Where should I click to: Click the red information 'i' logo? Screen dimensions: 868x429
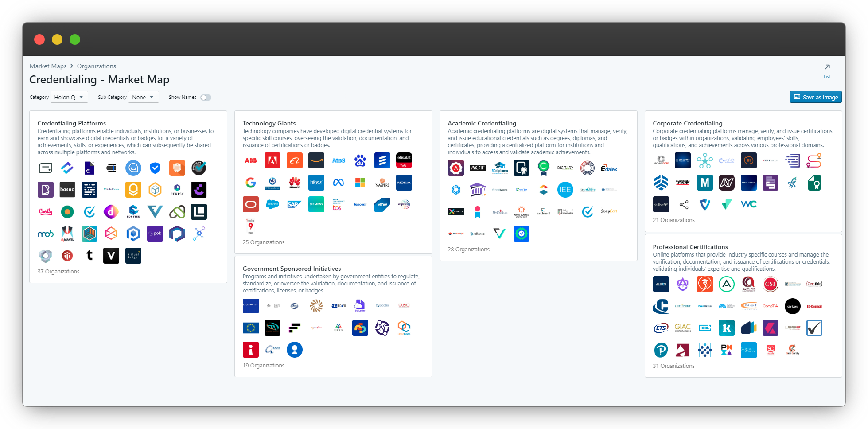(x=251, y=350)
